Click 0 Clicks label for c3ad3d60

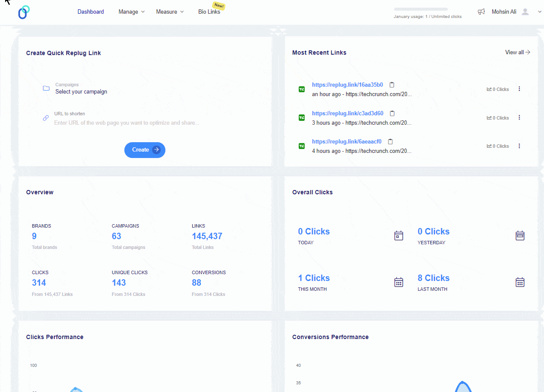pyautogui.click(x=501, y=118)
